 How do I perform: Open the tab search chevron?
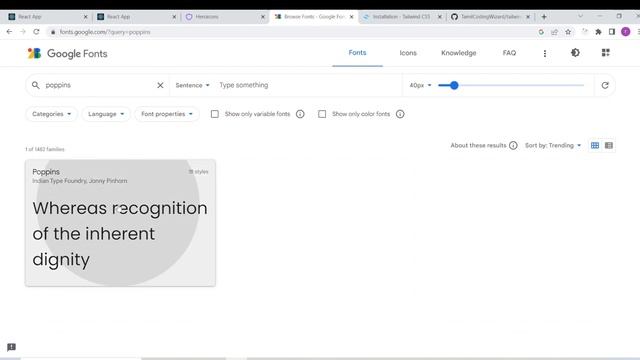click(x=580, y=16)
